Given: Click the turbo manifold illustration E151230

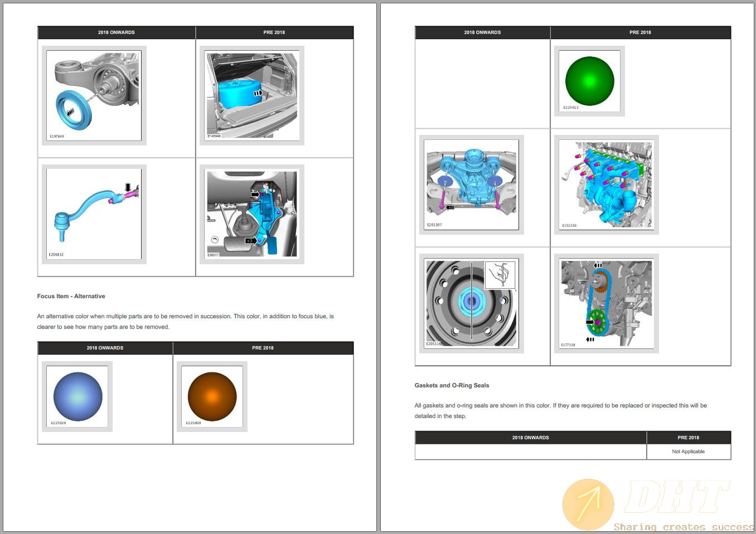Looking at the screenshot, I should click(x=607, y=185).
